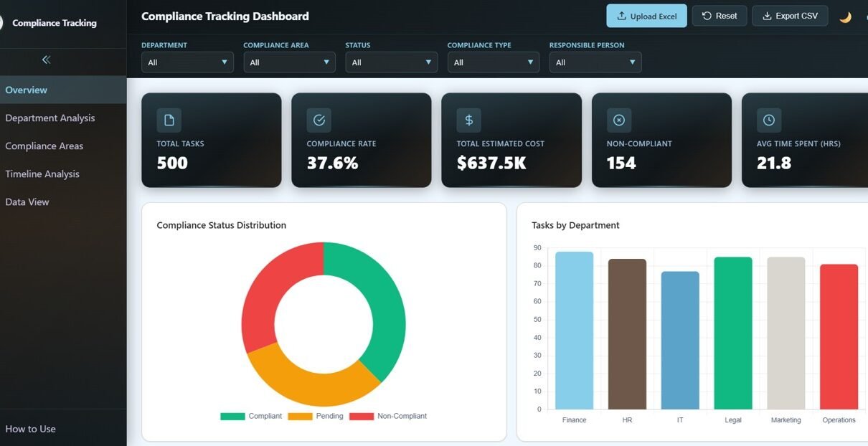Screen dimensions: 868x446
Task: Open the How to Use link
Action: pyautogui.click(x=30, y=429)
